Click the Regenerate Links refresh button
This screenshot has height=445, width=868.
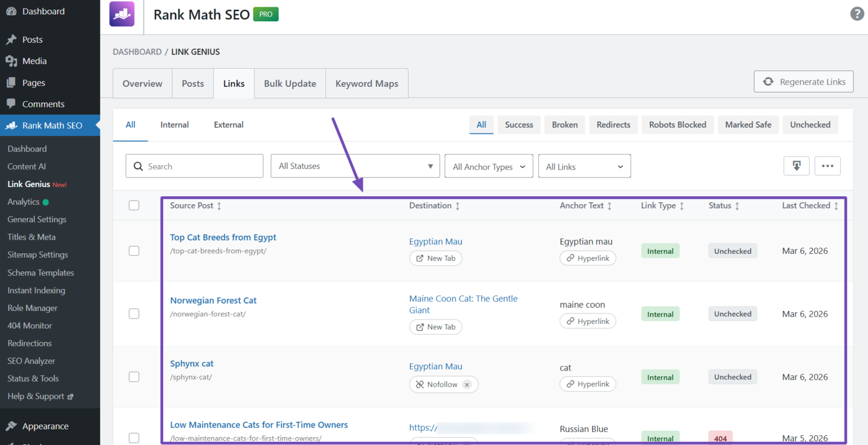point(804,82)
